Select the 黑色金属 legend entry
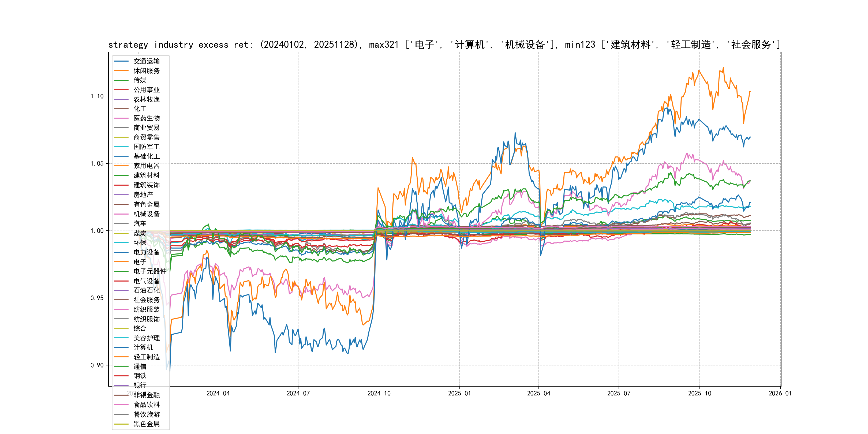 [146, 424]
